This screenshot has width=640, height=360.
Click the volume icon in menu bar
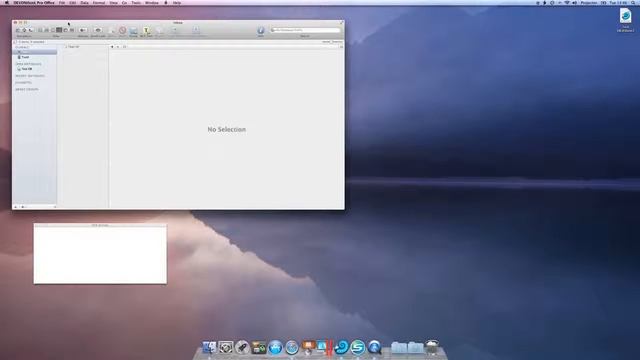pyautogui.click(x=574, y=2)
